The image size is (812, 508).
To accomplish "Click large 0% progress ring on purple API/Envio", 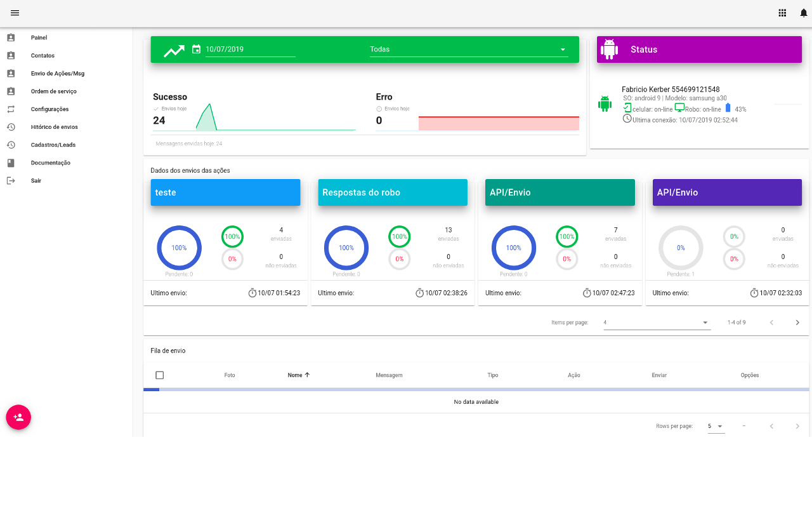I will coord(681,248).
